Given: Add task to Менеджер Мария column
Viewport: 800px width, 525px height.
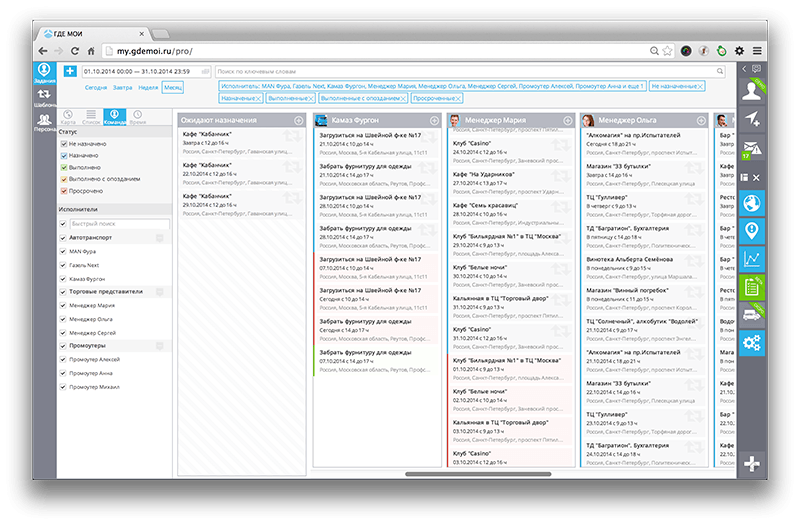Looking at the screenshot, I should (568, 120).
